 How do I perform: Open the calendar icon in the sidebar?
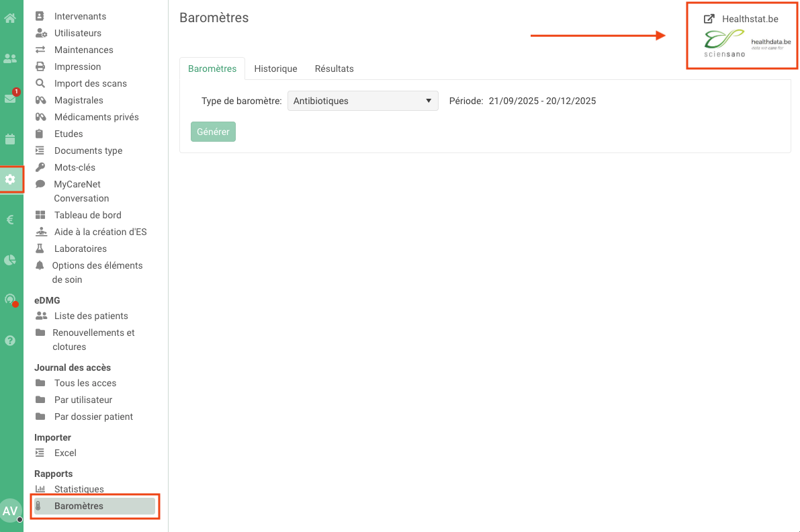[x=10, y=139]
